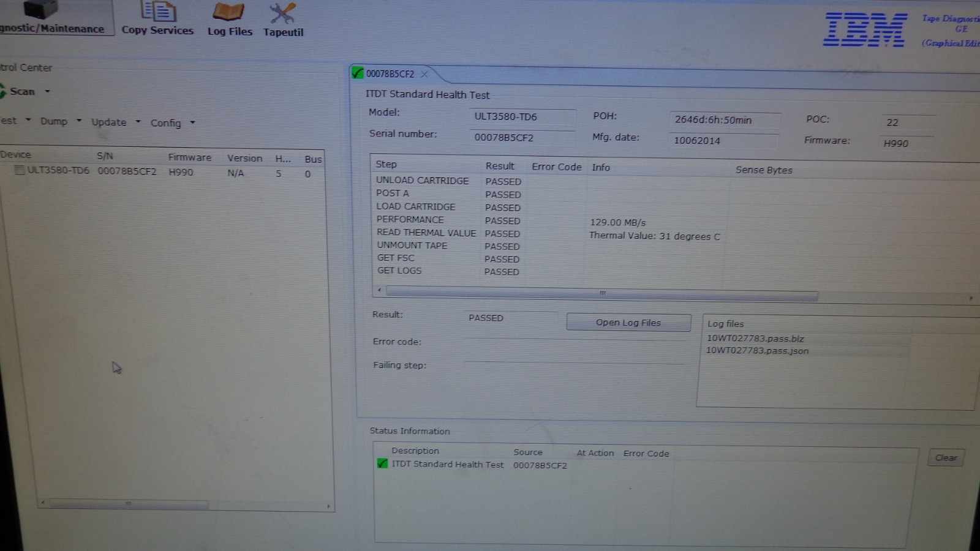980x551 pixels.
Task: Expand the Scan dropdown arrow
Action: click(x=47, y=92)
